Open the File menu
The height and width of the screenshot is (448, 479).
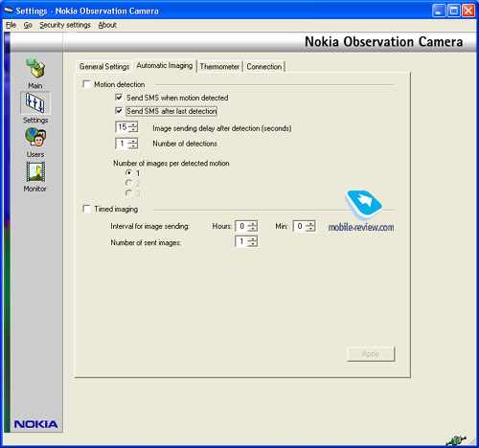click(11, 25)
